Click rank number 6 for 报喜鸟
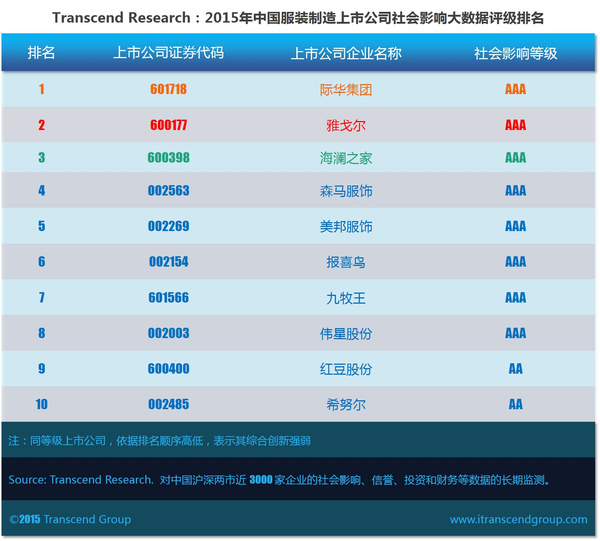Image resolution: width=600 pixels, height=541 pixels. coord(41,261)
